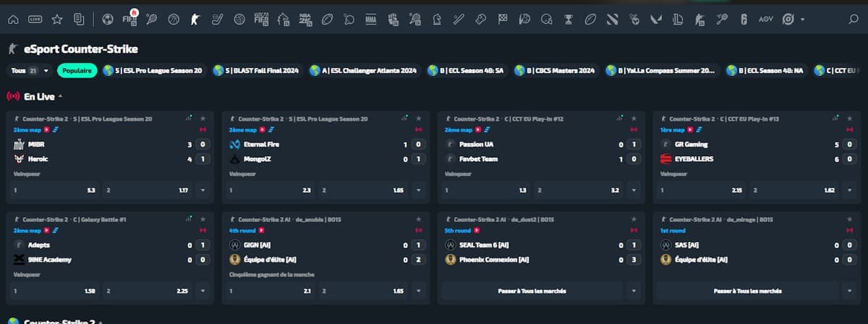Select the Populaire filter tab
The width and height of the screenshot is (868, 324).
(x=77, y=71)
